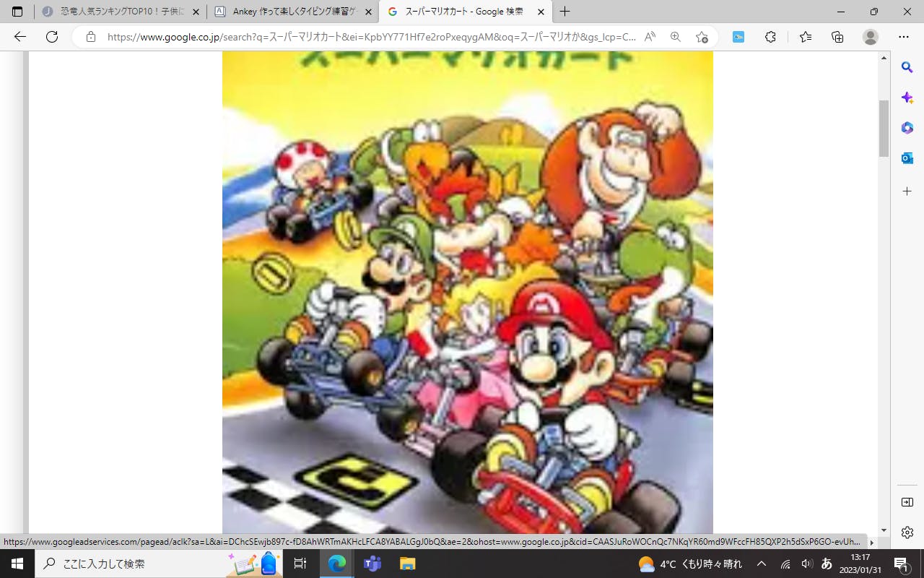
Task: Open a new tab with plus button
Action: coord(565,12)
